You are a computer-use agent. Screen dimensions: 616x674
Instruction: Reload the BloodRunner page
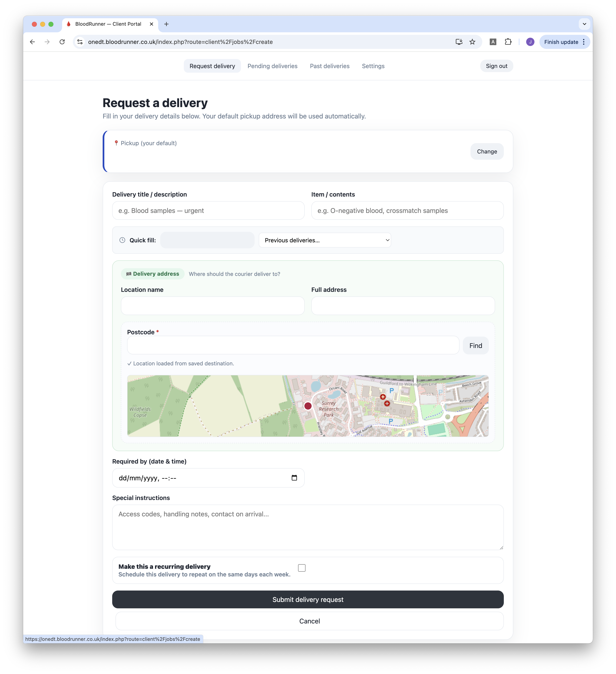62,42
